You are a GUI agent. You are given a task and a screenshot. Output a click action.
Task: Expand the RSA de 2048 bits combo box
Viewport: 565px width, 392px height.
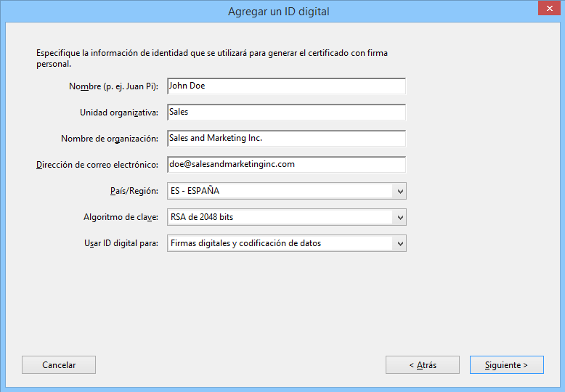click(286, 217)
